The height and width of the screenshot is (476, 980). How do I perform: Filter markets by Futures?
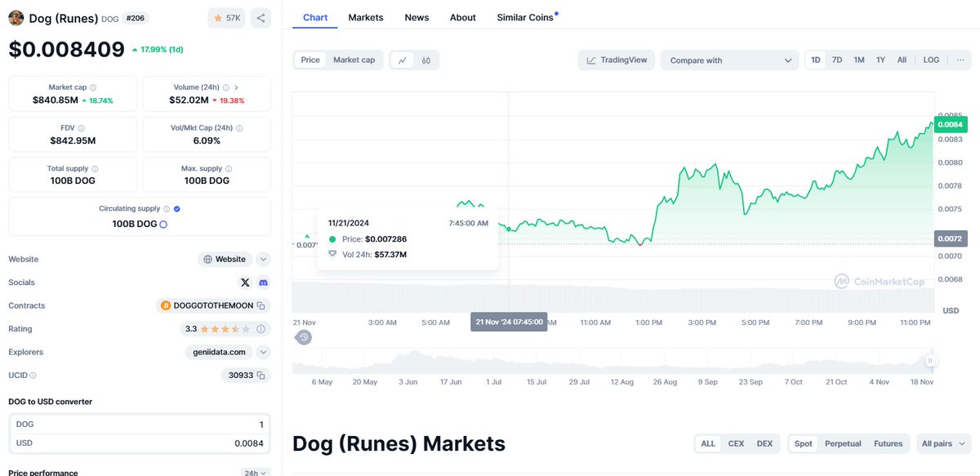click(x=888, y=443)
